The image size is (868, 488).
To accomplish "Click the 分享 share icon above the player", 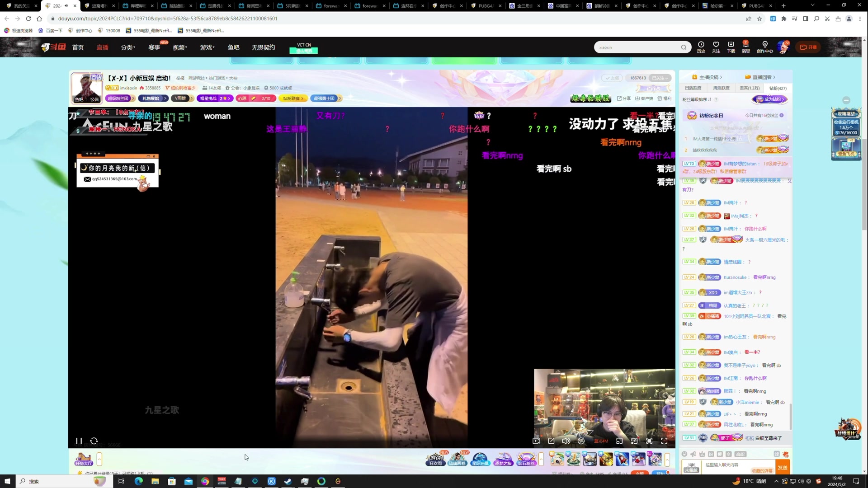I will 624,98.
